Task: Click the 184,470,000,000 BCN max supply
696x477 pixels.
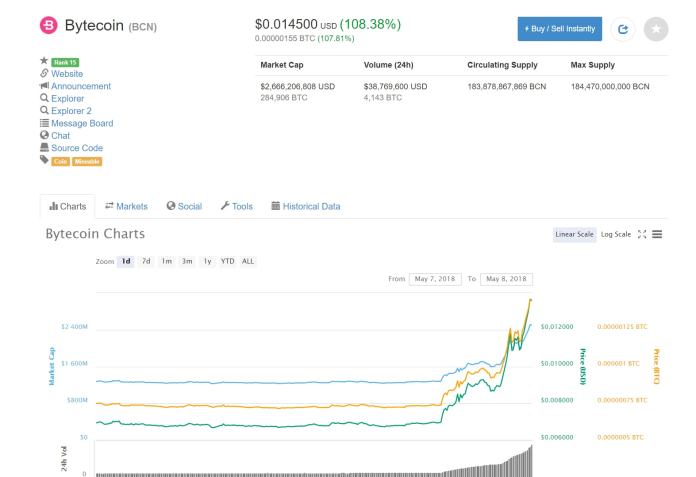Action: pyautogui.click(x=610, y=87)
